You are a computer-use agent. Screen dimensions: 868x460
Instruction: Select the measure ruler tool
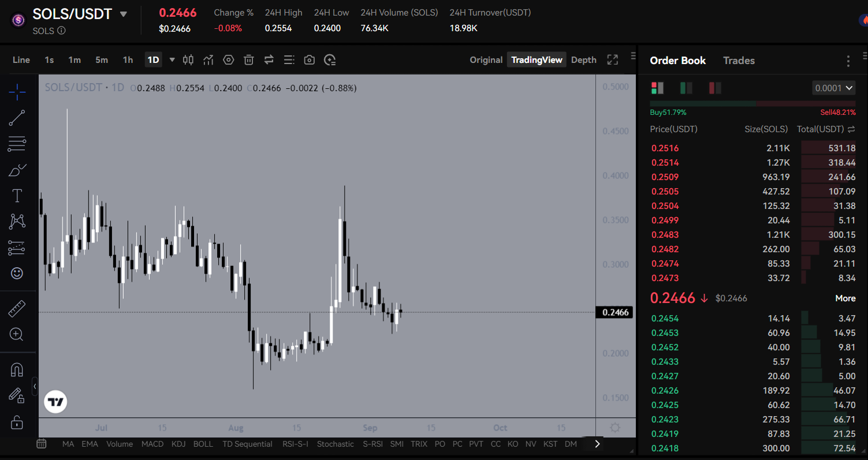tap(17, 308)
